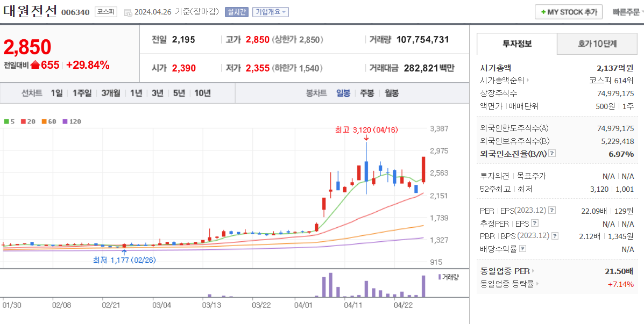The image size is (644, 324).
Task: Click the calendar icon before 2024.04.26
Action: (x=128, y=12)
